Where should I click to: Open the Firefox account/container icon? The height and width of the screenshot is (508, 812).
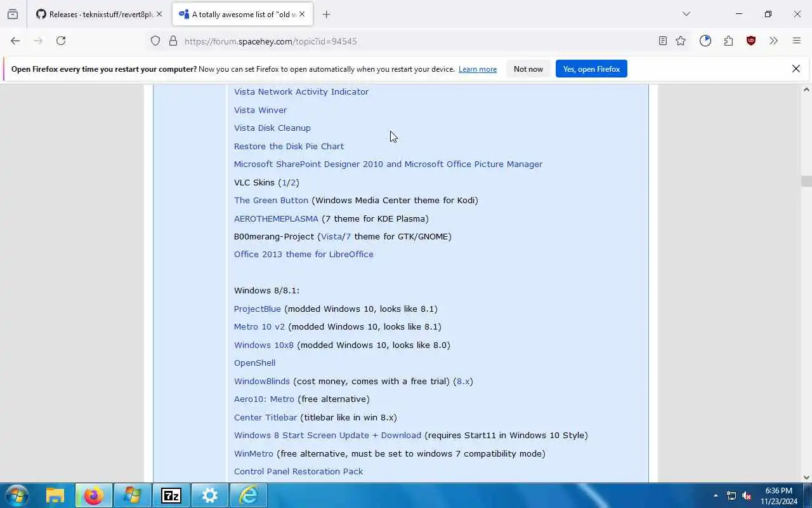pos(705,41)
